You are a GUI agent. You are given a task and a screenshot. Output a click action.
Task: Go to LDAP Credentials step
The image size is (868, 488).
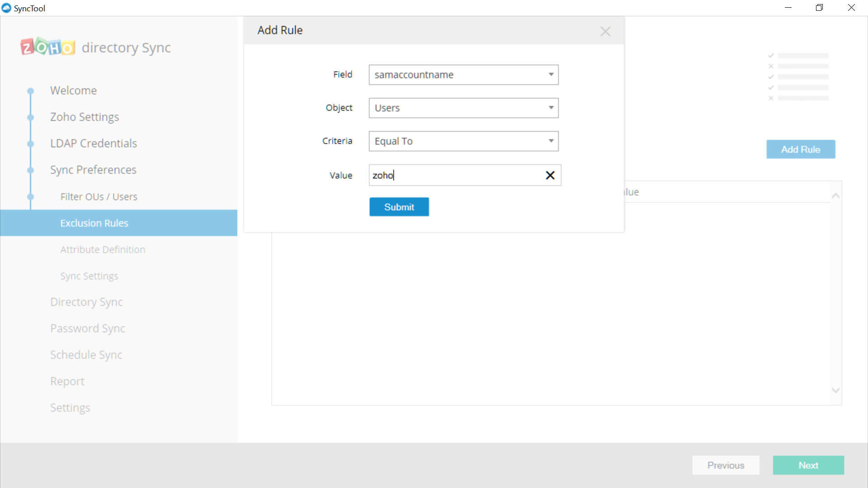94,143
